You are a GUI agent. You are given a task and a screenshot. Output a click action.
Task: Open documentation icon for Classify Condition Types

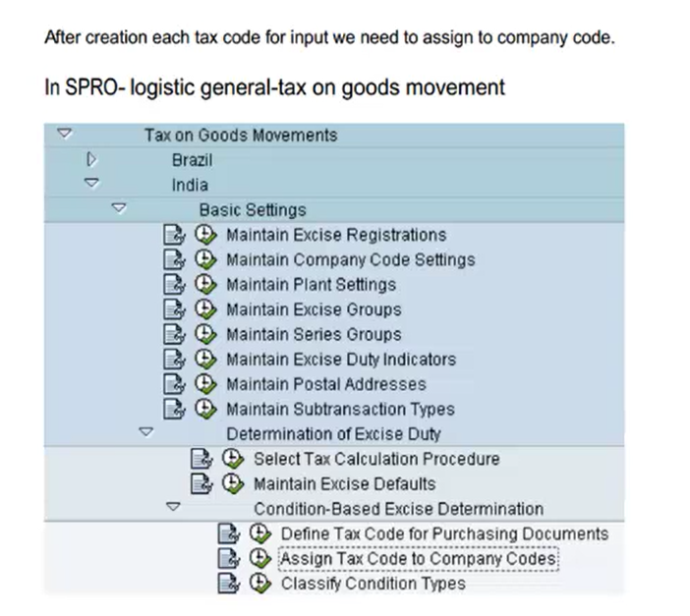[229, 584]
